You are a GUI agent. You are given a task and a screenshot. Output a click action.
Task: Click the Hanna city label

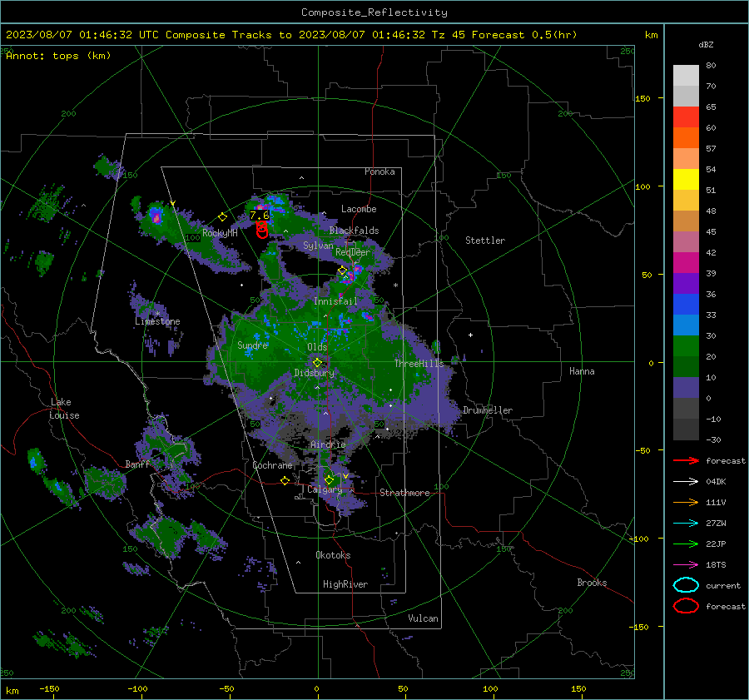click(582, 371)
